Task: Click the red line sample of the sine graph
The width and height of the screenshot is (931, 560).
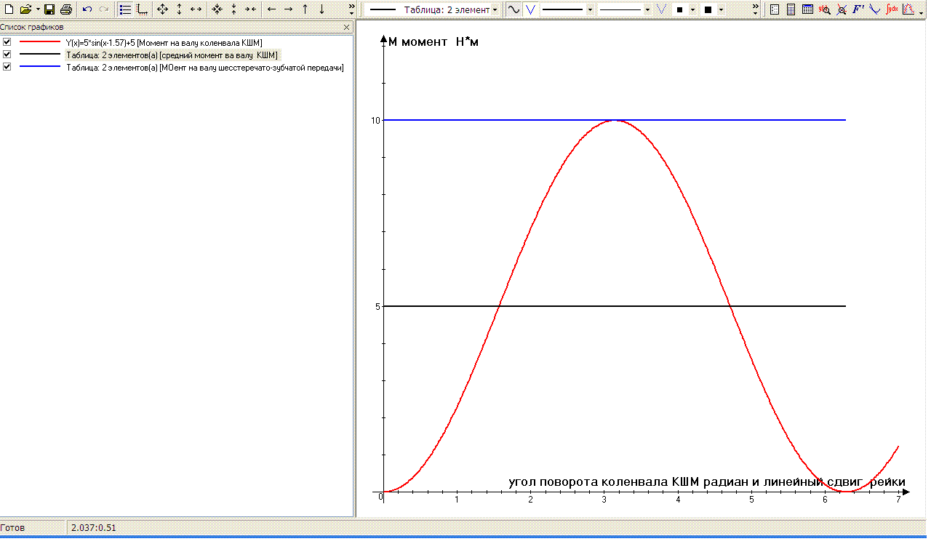Action: [x=40, y=42]
